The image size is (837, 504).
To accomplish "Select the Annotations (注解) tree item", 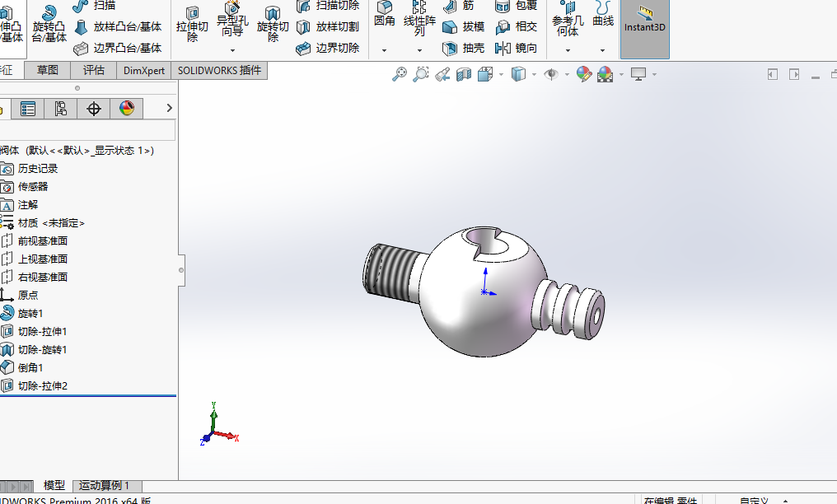I will [20, 205].
